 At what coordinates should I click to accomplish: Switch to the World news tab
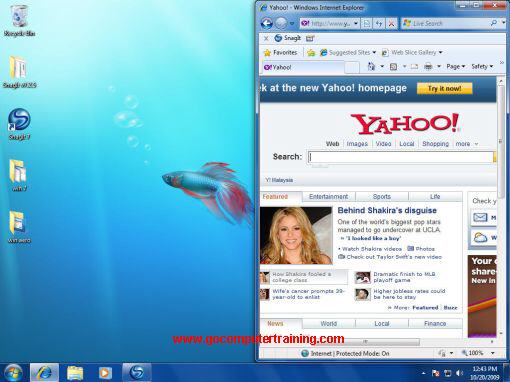[328, 324]
